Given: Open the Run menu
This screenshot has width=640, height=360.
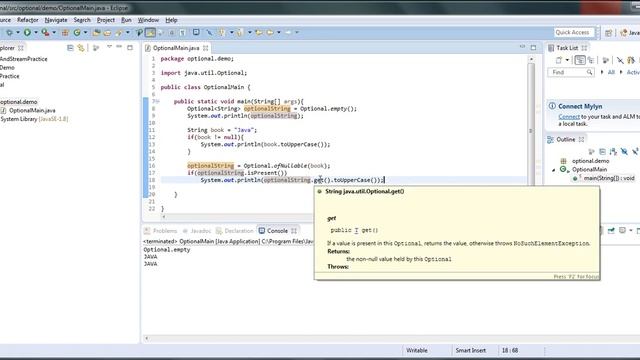Looking at the screenshot, I should tap(126, 20).
